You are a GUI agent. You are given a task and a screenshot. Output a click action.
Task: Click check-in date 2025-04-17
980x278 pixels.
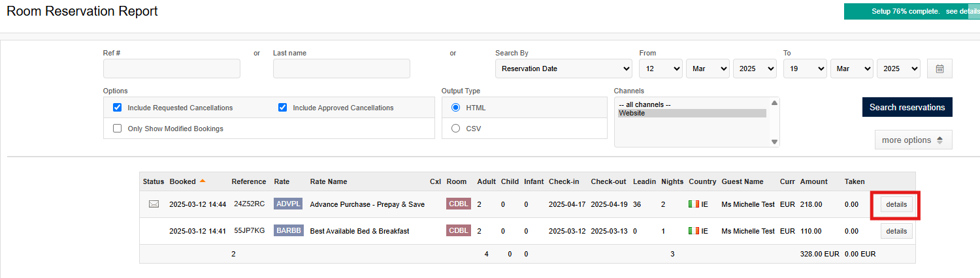pyautogui.click(x=567, y=204)
